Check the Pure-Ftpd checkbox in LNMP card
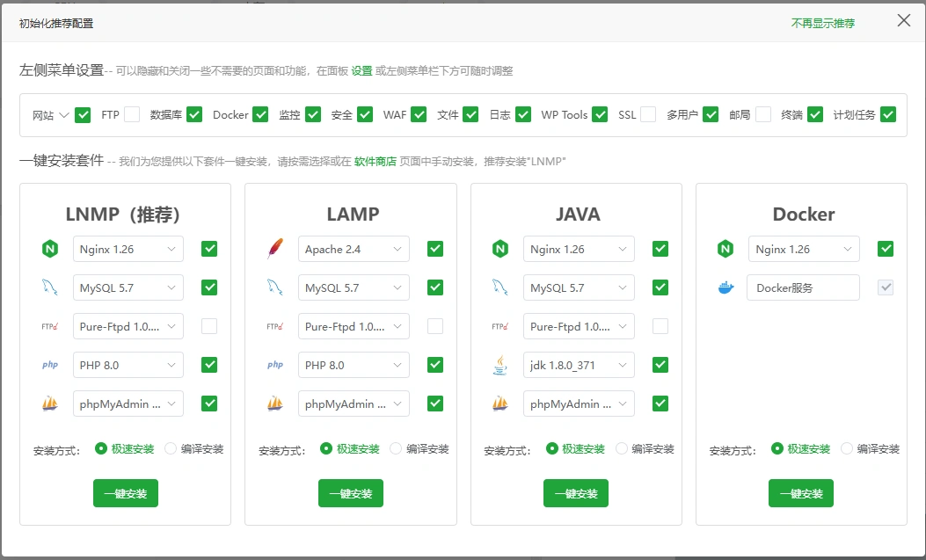Screen dimensions: 926x560 point(209,326)
